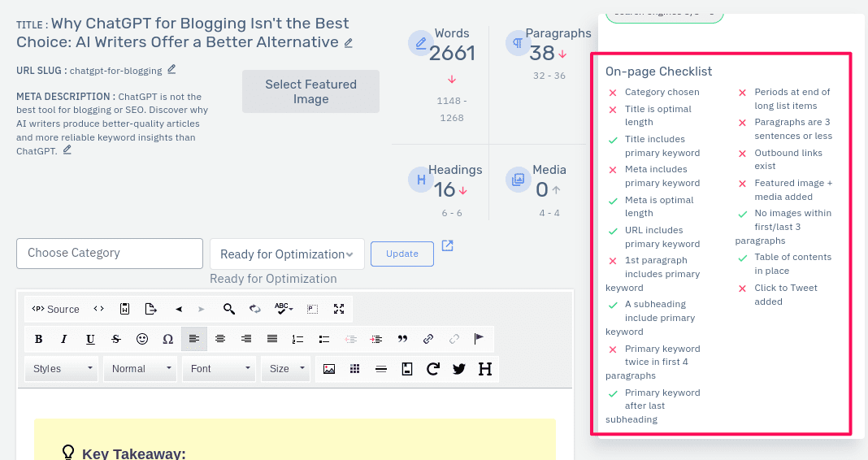Switch editor to Source view

tap(55, 309)
